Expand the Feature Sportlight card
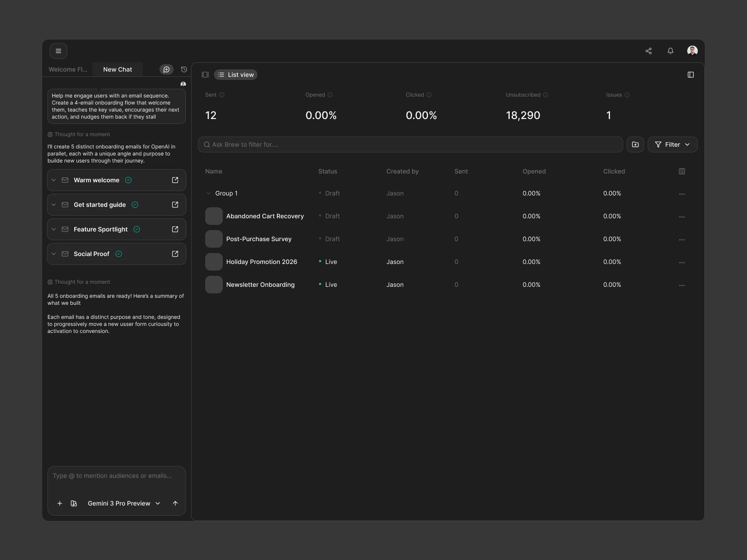The height and width of the screenshot is (560, 747). coord(54,229)
